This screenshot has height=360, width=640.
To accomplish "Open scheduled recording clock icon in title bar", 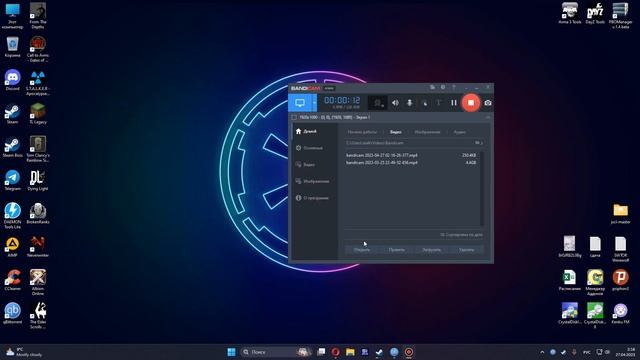I will tap(443, 87).
